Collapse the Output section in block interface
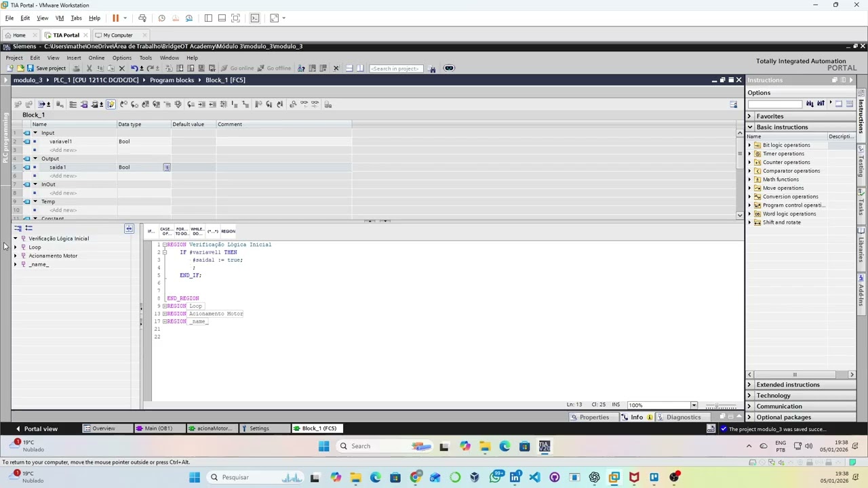The height and width of the screenshot is (488, 868). [35, 159]
